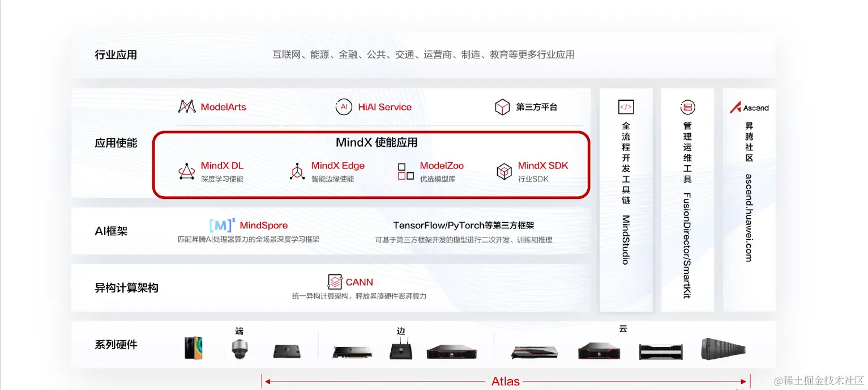
Task: Click the MindX SDK cube icon
Action: coord(504,171)
